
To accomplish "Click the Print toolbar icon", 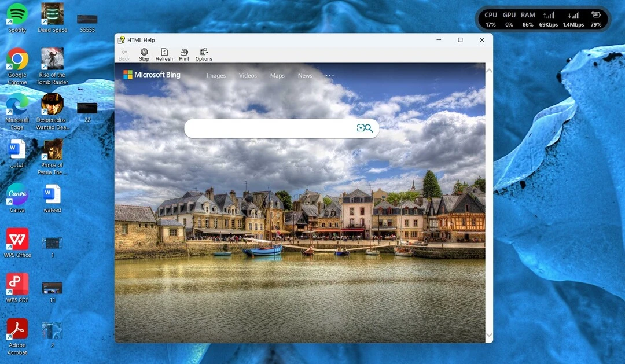I will click(x=184, y=52).
